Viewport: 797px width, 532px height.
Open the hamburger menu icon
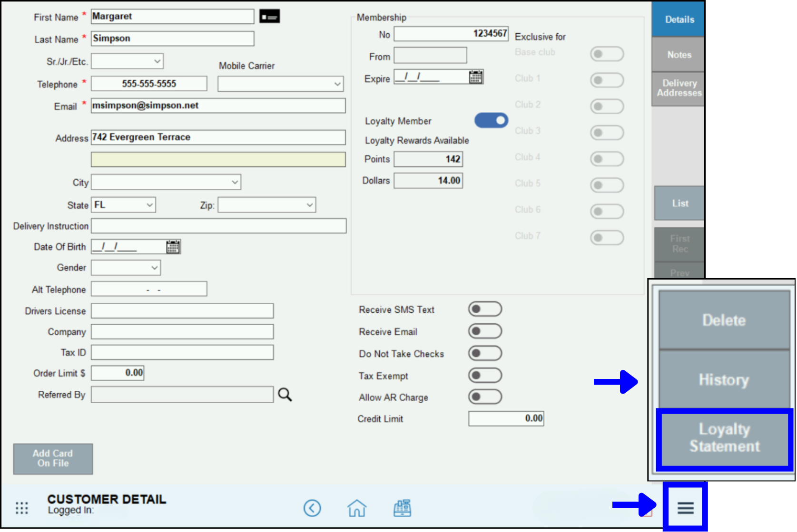[685, 508]
